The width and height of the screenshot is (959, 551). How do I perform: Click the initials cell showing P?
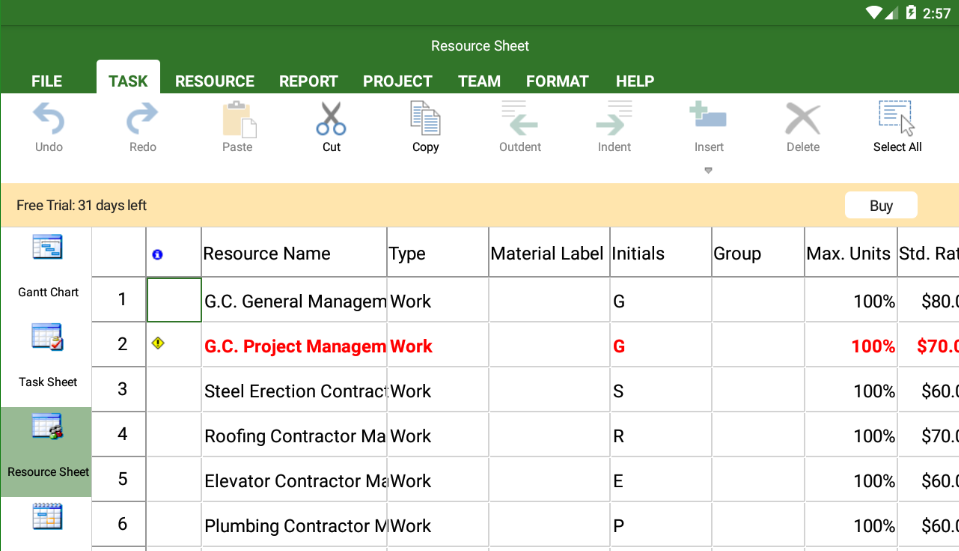coord(661,524)
